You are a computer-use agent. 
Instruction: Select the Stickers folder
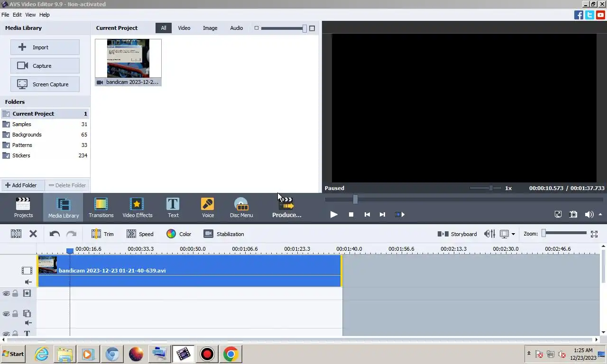point(45,155)
